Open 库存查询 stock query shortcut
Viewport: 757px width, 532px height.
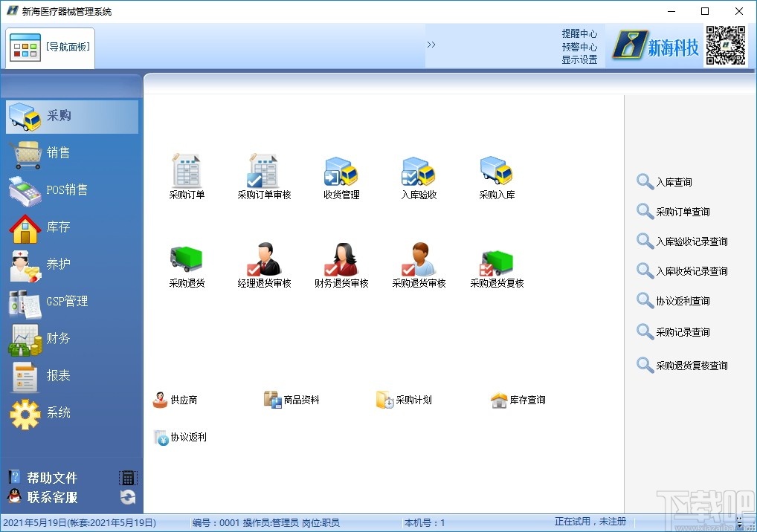click(x=518, y=400)
